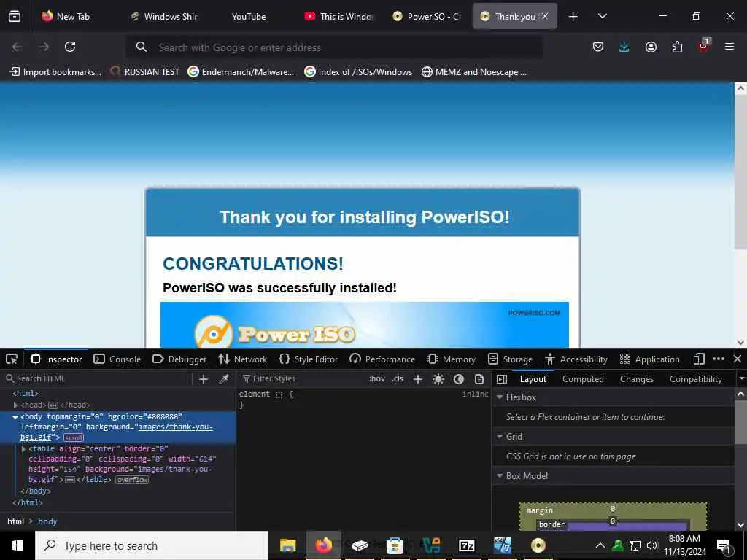Open a new browser tab
Image resolution: width=747 pixels, height=560 pixels.
tap(573, 17)
